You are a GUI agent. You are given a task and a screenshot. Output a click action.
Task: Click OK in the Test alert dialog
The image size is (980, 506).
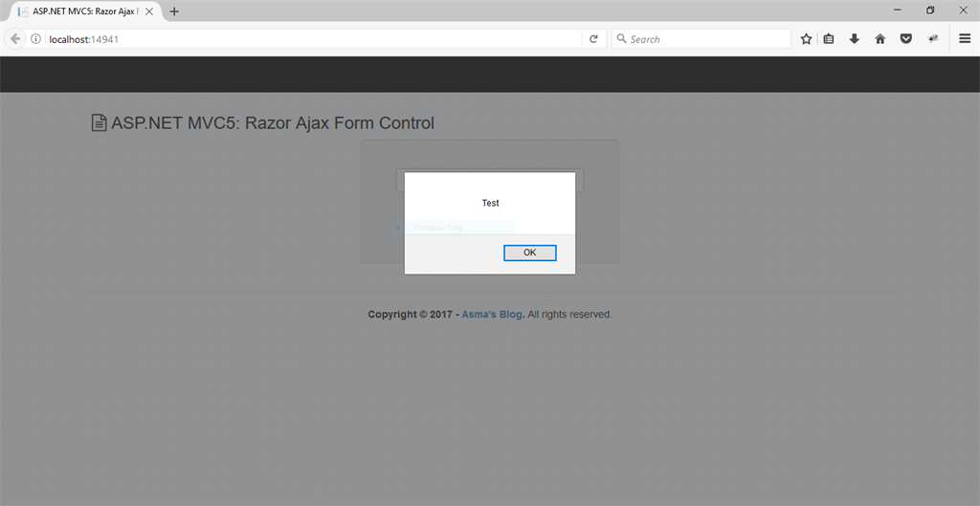pyautogui.click(x=529, y=253)
